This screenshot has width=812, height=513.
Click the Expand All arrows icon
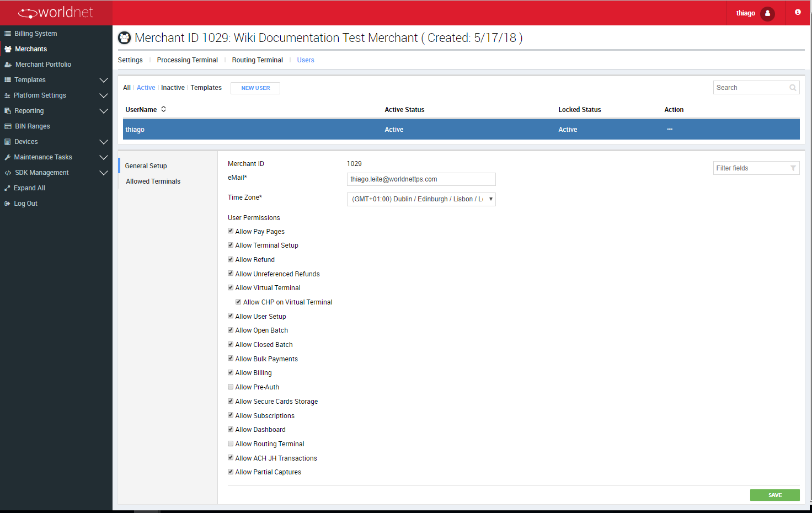pos(7,188)
